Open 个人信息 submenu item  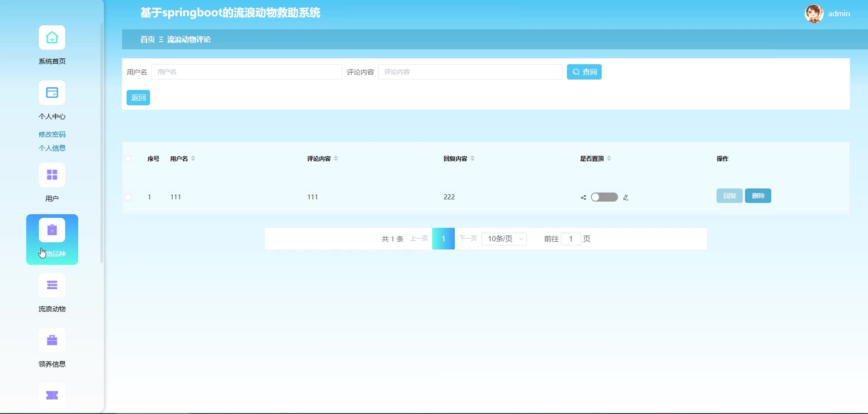click(x=52, y=148)
